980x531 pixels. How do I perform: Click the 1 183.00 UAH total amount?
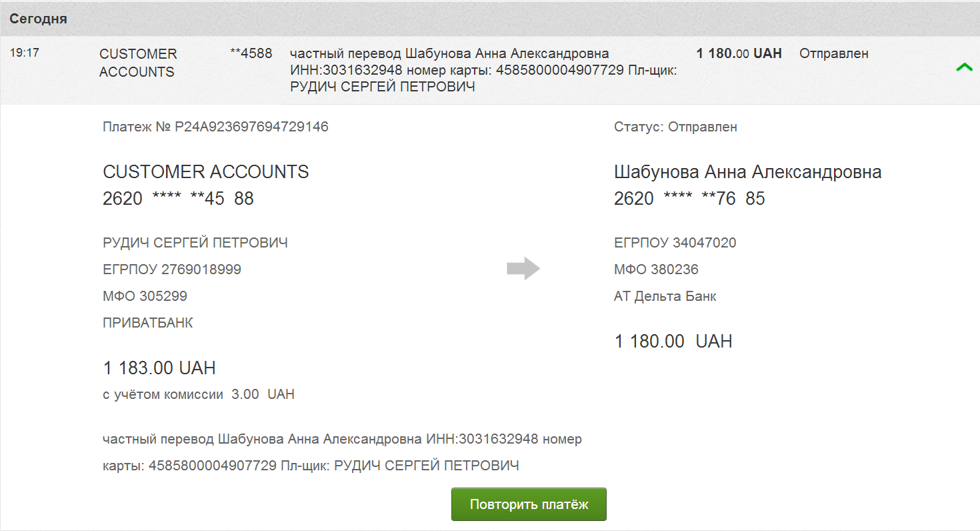tap(159, 368)
